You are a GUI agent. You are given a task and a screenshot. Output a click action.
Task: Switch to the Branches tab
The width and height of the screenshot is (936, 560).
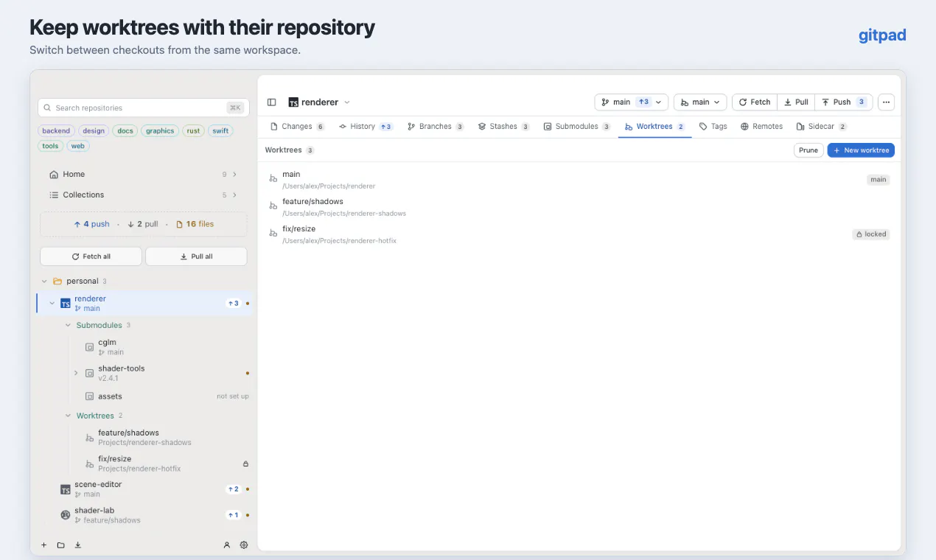436,127
